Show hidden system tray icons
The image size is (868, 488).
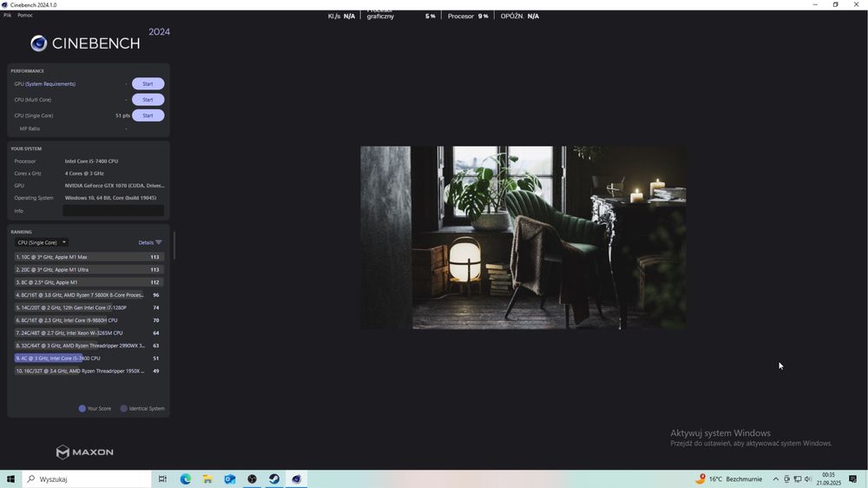click(775, 479)
